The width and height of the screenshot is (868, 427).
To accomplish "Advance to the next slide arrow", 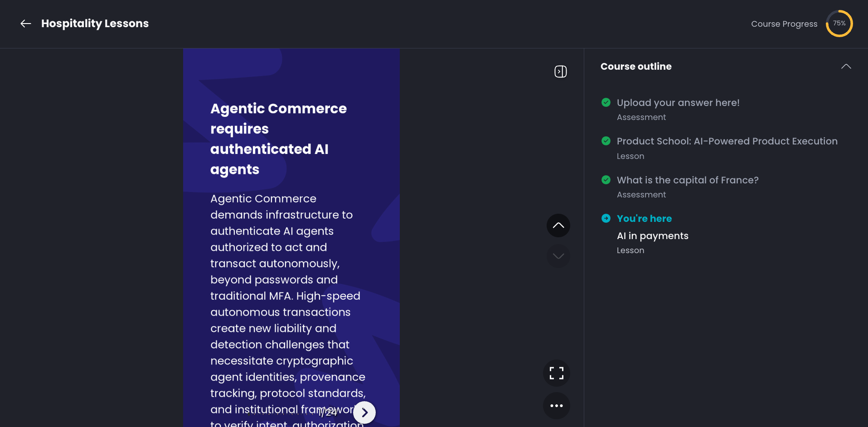I will click(x=364, y=413).
